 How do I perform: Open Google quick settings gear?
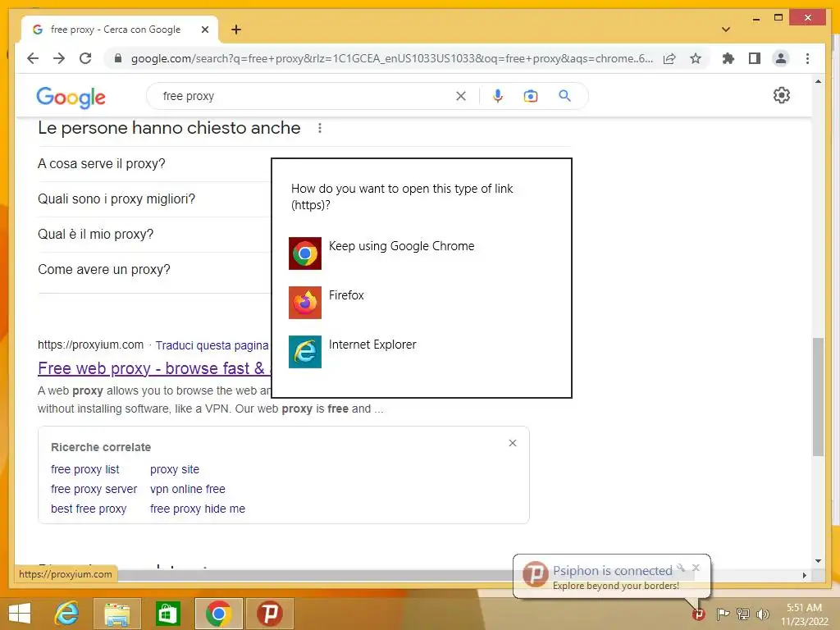pos(781,95)
